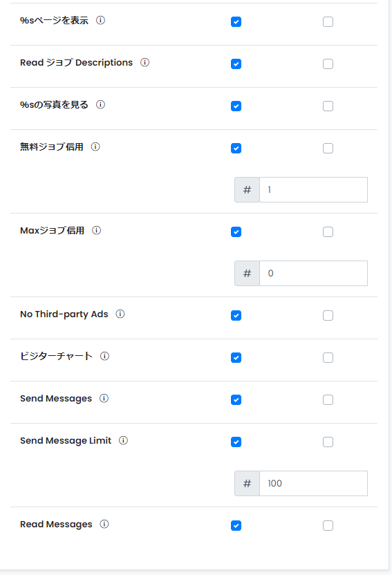This screenshot has height=575, width=392.
Task: Click the Maxジョブ信用 number input
Action: coord(313,273)
